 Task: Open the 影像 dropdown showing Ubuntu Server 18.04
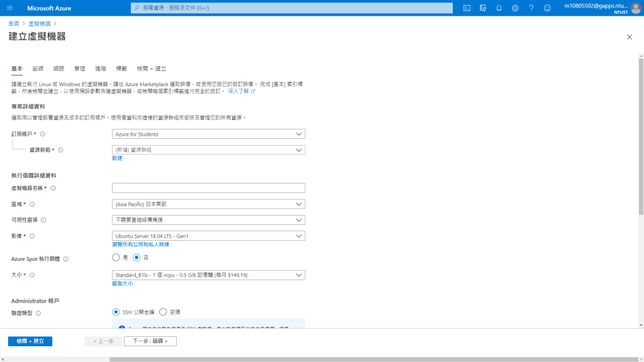[x=208, y=236]
